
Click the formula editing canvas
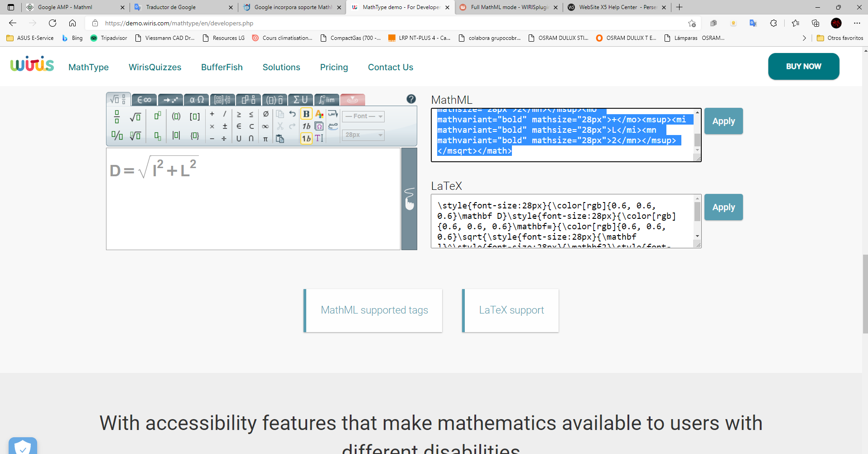pos(253,199)
